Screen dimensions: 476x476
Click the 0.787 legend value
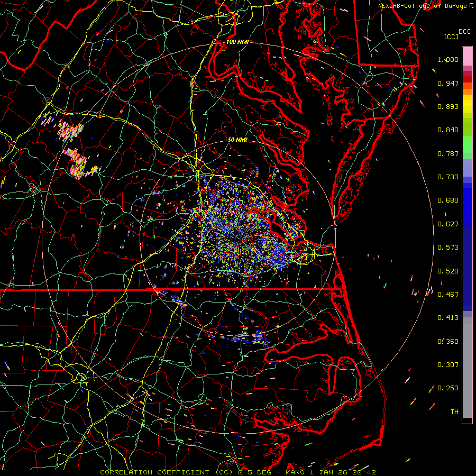448,153
